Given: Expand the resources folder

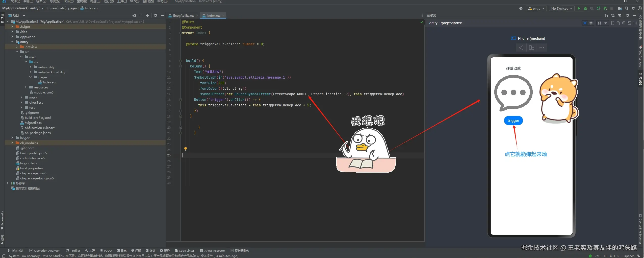Looking at the screenshot, I should 26,87.
